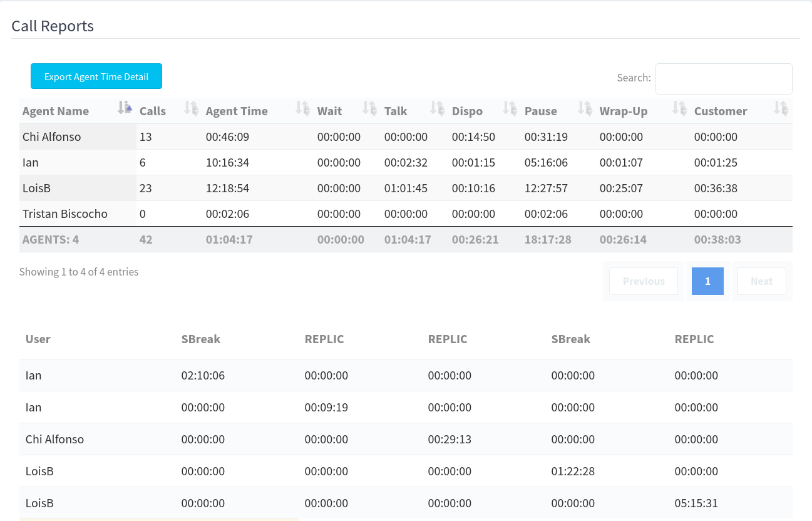Click total calls value 42
The height and width of the screenshot is (521, 812).
(146, 239)
